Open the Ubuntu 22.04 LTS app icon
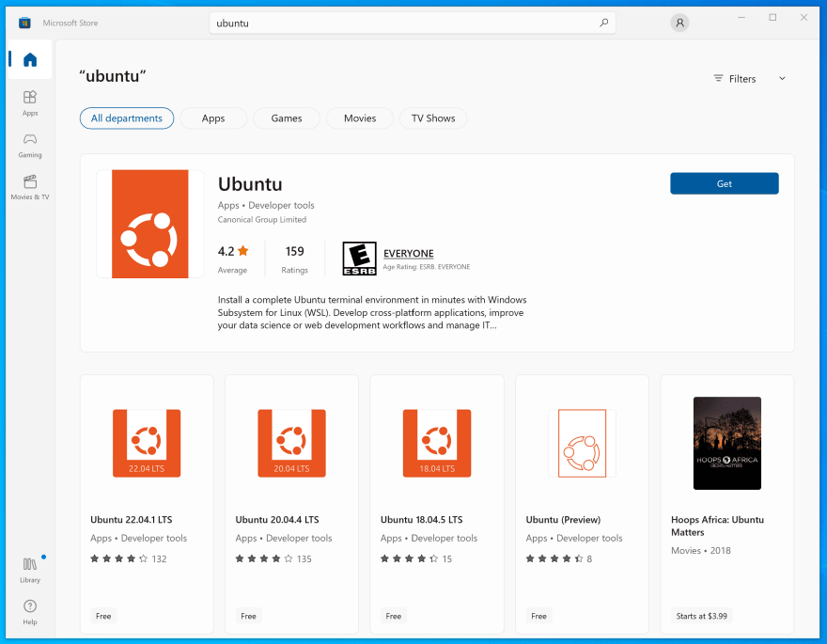The width and height of the screenshot is (827, 644). coord(147,443)
